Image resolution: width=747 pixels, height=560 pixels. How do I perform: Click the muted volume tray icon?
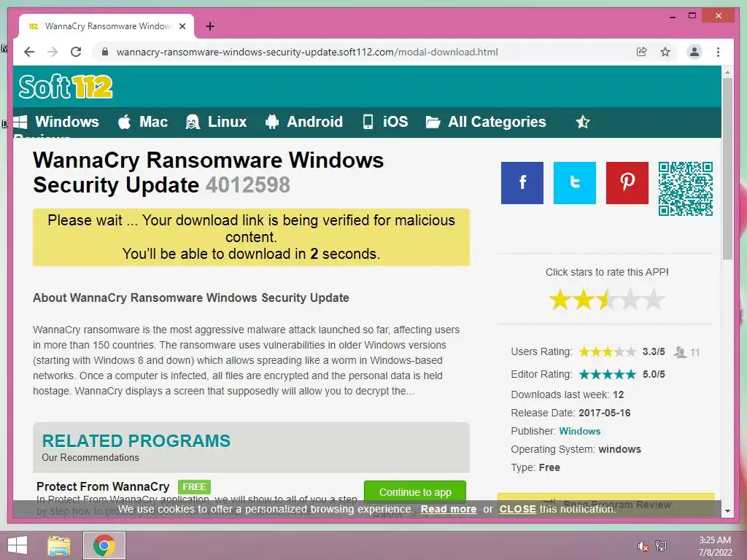pyautogui.click(x=643, y=546)
